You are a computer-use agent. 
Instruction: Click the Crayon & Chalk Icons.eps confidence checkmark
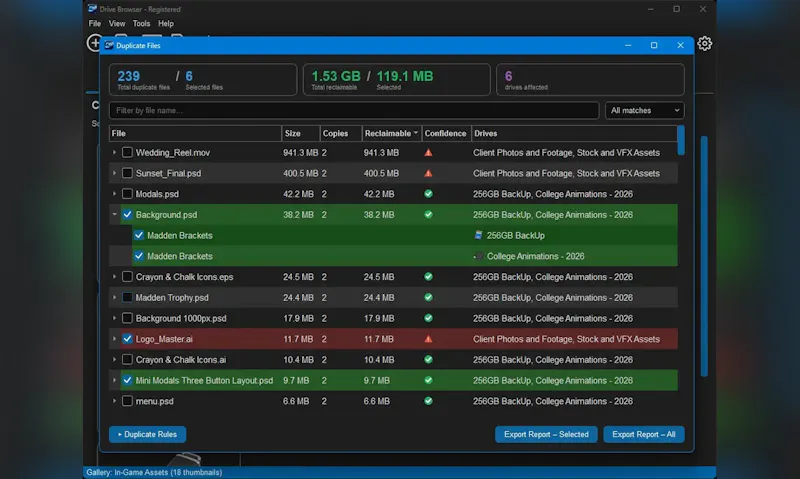pyautogui.click(x=428, y=276)
